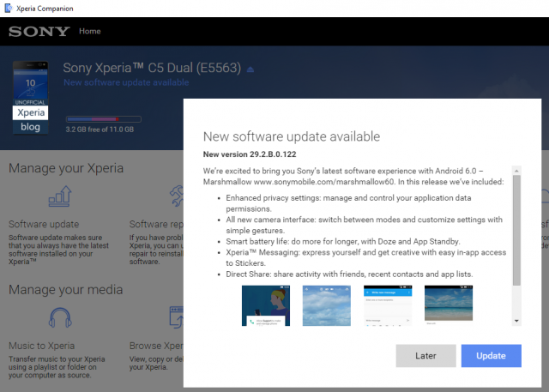The image size is (549, 392).
Task: Open the Browse Xperia file icon
Action: click(177, 317)
